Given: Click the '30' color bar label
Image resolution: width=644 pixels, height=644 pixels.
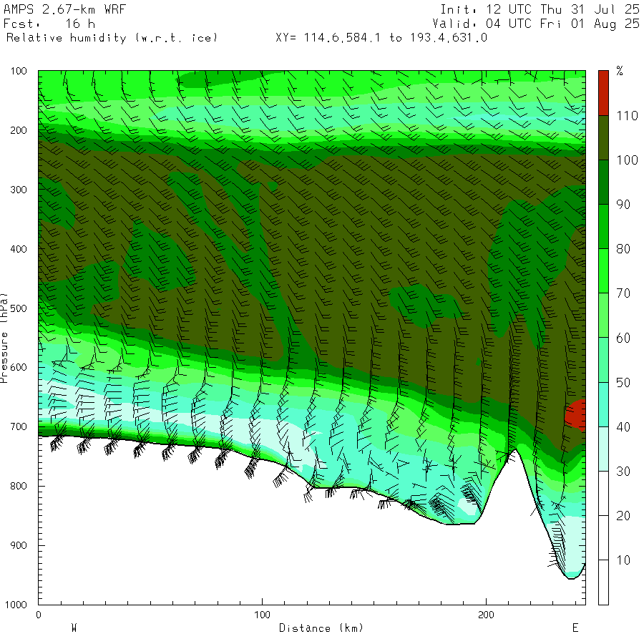Looking at the screenshot, I should [x=623, y=472].
